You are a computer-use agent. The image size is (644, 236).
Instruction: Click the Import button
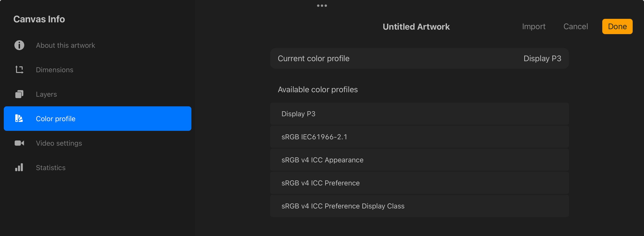click(533, 26)
